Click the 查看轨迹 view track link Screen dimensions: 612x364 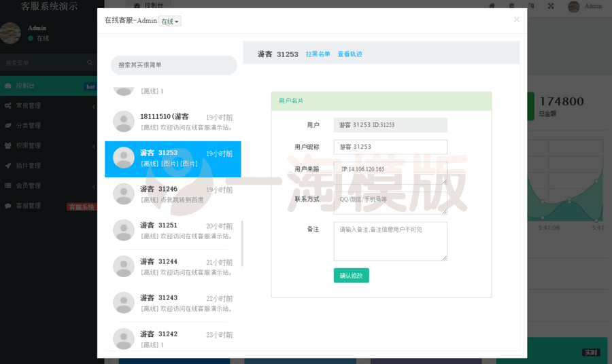350,54
